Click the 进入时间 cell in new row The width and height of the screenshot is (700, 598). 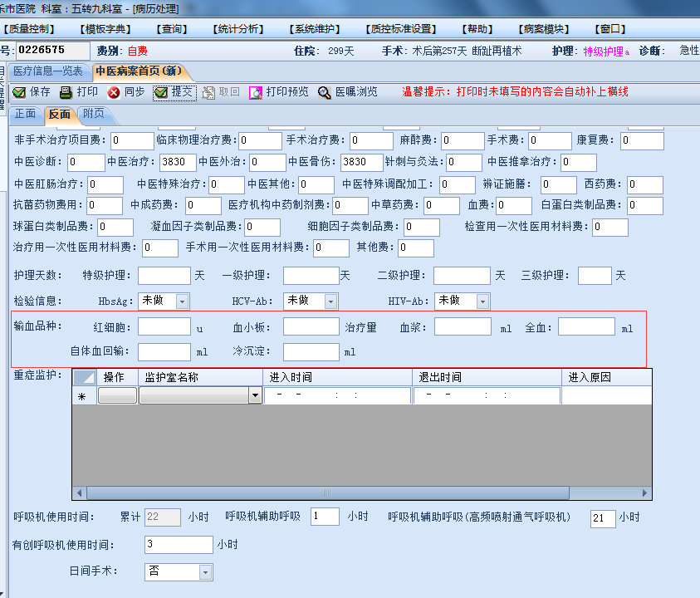point(337,395)
